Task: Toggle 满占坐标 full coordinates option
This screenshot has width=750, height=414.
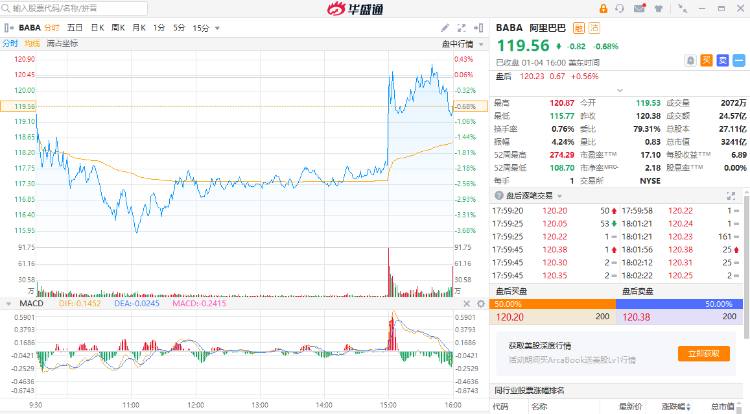Action: [x=62, y=44]
